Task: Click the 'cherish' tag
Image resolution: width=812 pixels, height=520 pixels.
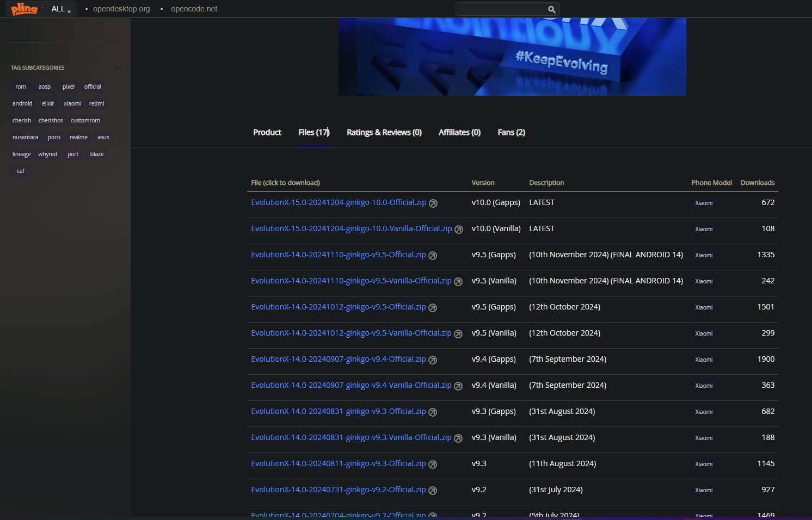Action: click(22, 121)
